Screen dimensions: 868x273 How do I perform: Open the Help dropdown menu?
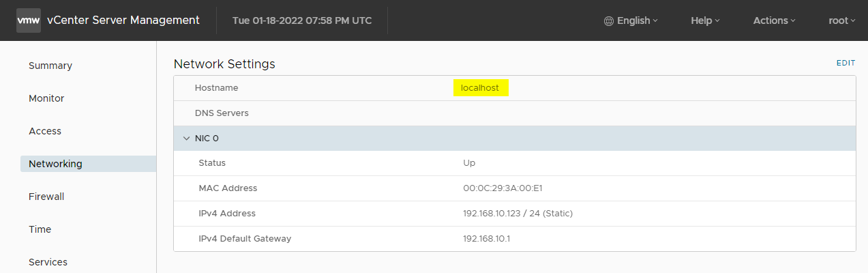coord(705,20)
